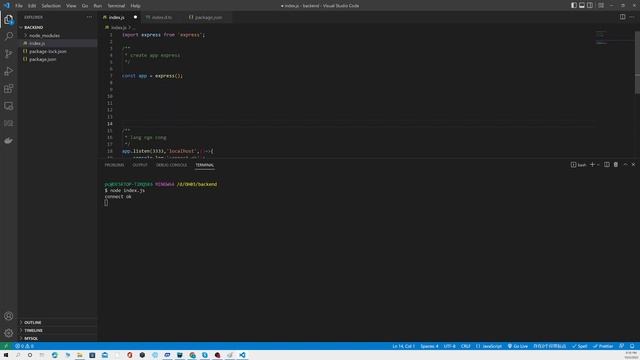
Task: Open the Manage gear icon
Action: 9,333
